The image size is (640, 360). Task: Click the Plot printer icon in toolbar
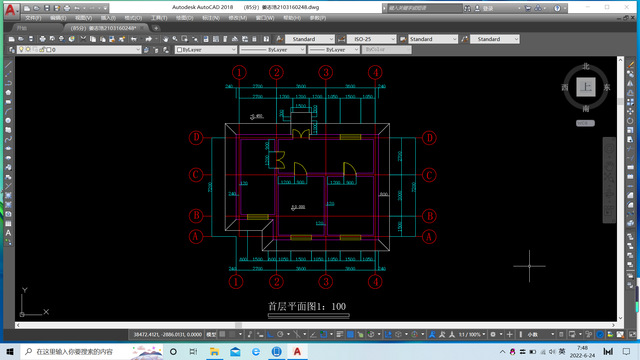tap(42, 39)
